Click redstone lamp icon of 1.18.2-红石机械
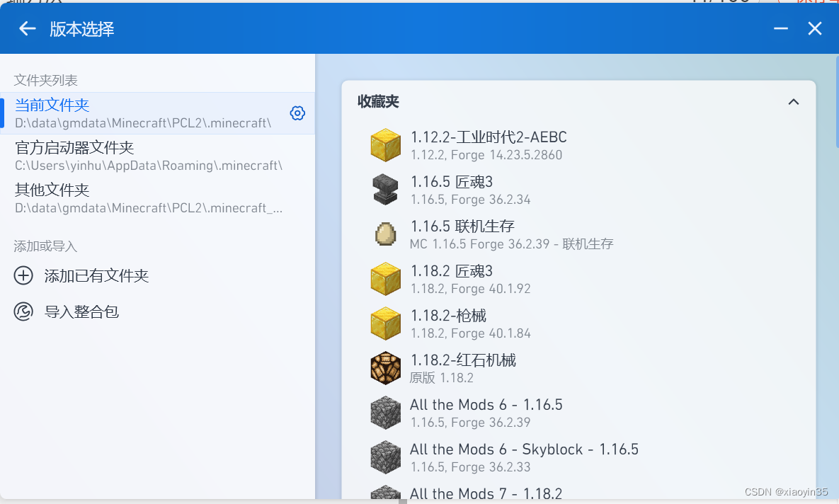The width and height of the screenshot is (839, 504). pyautogui.click(x=385, y=368)
